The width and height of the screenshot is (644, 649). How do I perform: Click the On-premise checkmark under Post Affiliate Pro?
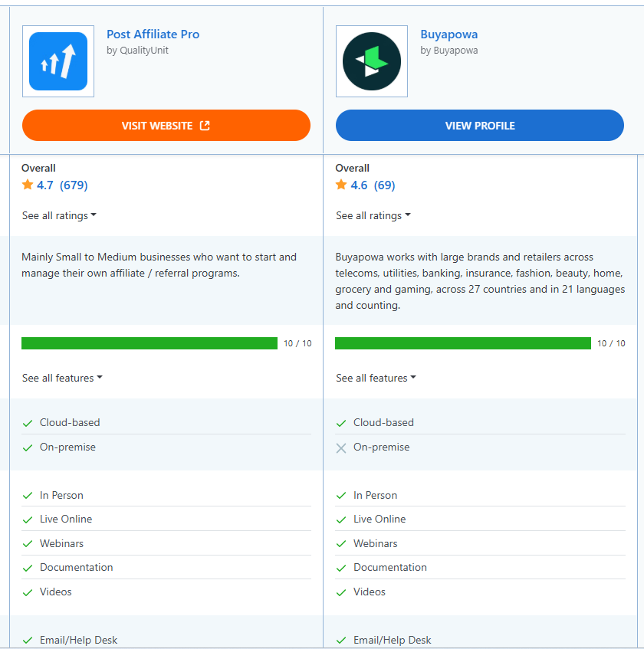coord(26,447)
